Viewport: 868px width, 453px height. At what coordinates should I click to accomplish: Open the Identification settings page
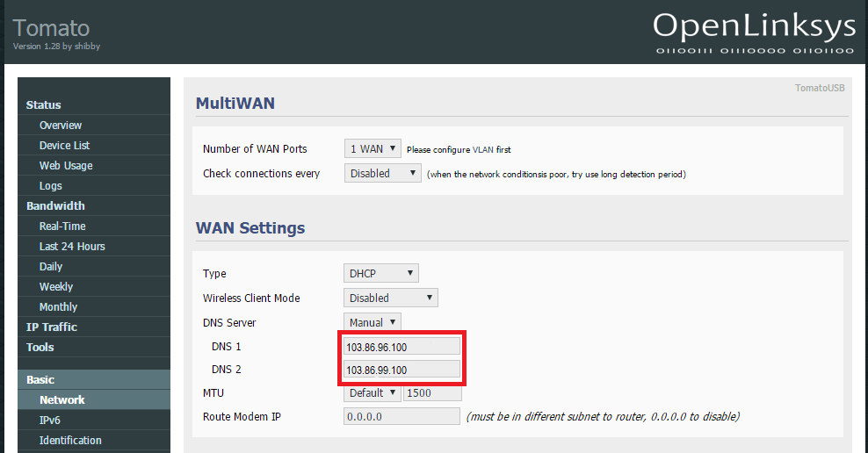(x=70, y=441)
